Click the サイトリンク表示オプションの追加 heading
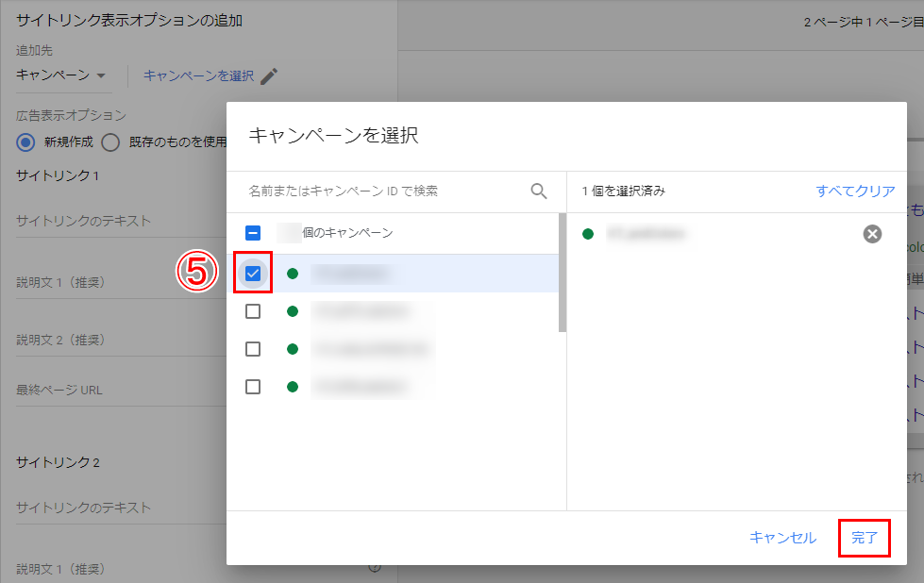Image resolution: width=924 pixels, height=583 pixels. pyautogui.click(x=129, y=21)
